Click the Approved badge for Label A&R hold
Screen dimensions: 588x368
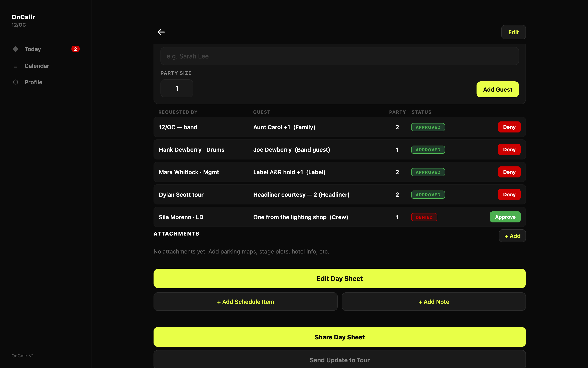point(428,172)
